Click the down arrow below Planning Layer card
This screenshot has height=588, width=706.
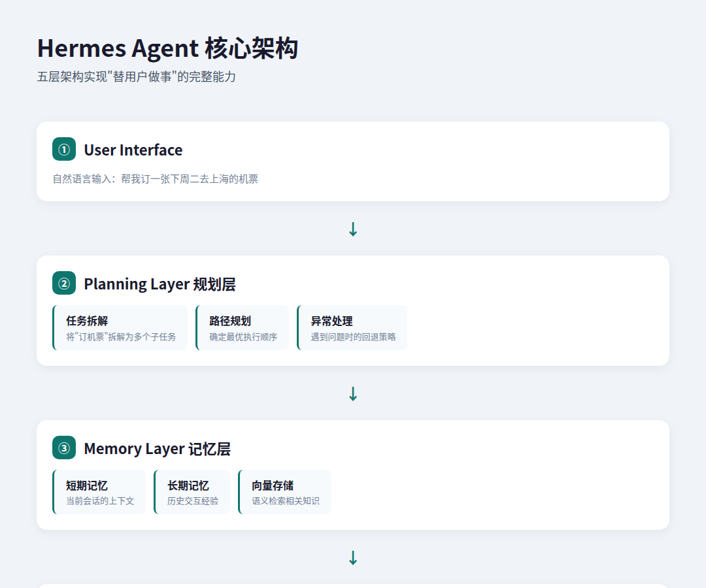(x=353, y=394)
